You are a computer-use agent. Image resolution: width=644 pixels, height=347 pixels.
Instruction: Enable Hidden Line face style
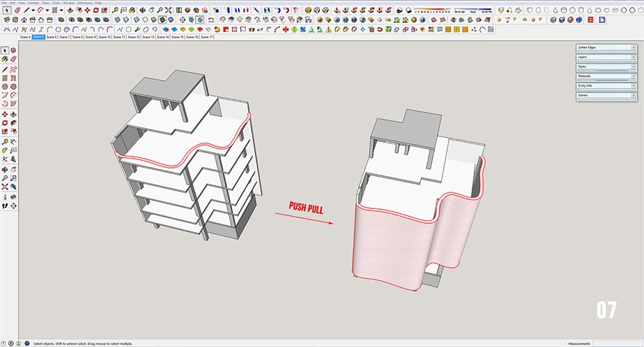pyautogui.click(x=145, y=19)
